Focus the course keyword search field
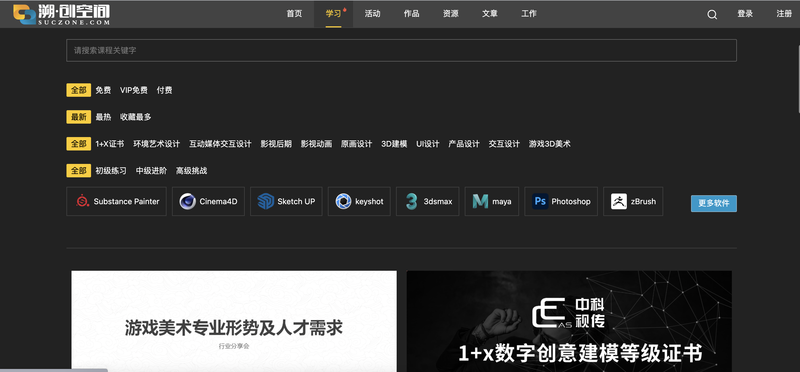Viewport: 800px width, 372px height. [402, 51]
